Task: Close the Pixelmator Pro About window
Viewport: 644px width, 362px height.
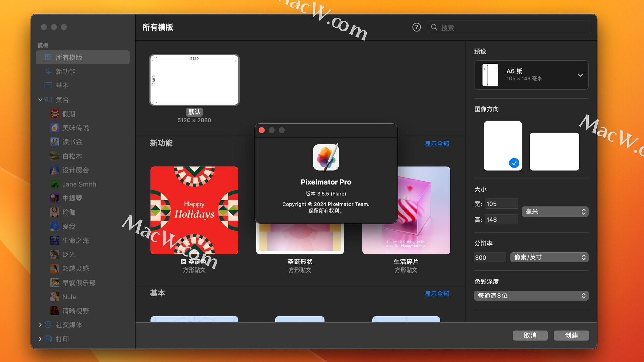Action: click(262, 130)
